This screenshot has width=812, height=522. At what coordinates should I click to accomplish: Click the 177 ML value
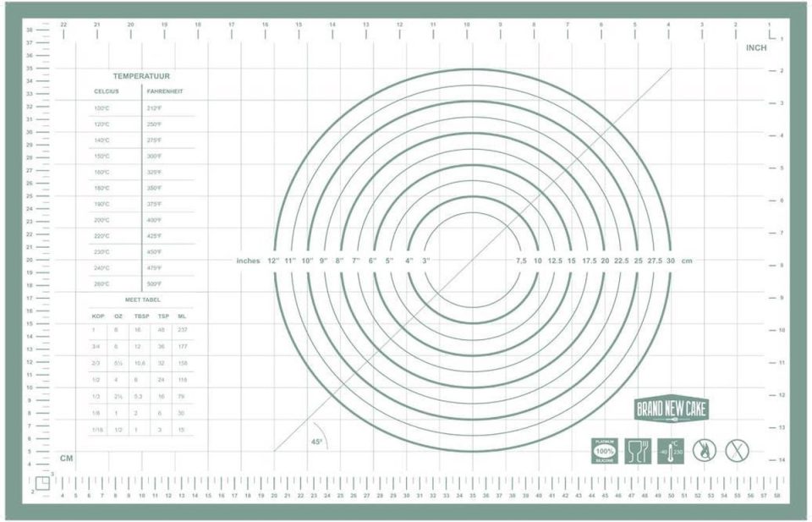[x=183, y=346]
